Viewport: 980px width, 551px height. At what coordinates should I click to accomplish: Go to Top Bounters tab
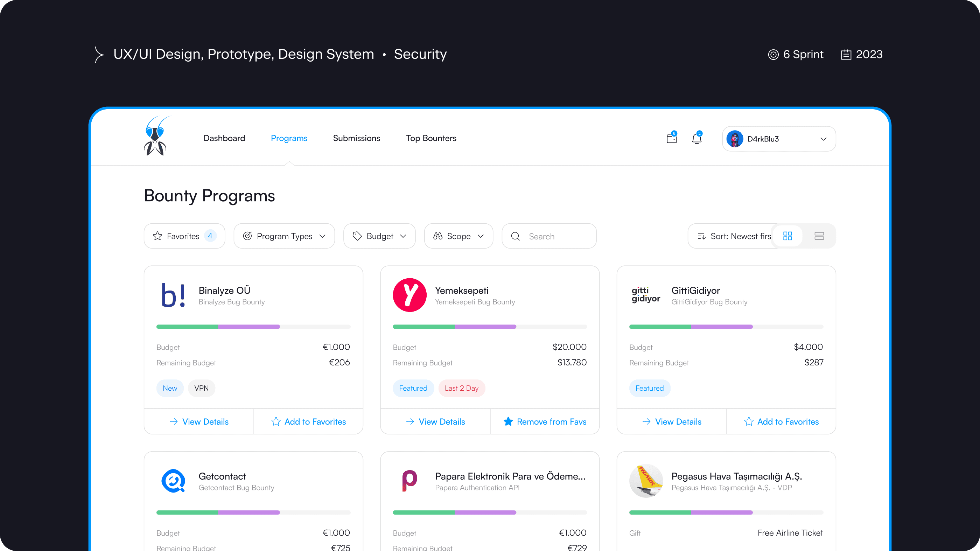pyautogui.click(x=431, y=138)
